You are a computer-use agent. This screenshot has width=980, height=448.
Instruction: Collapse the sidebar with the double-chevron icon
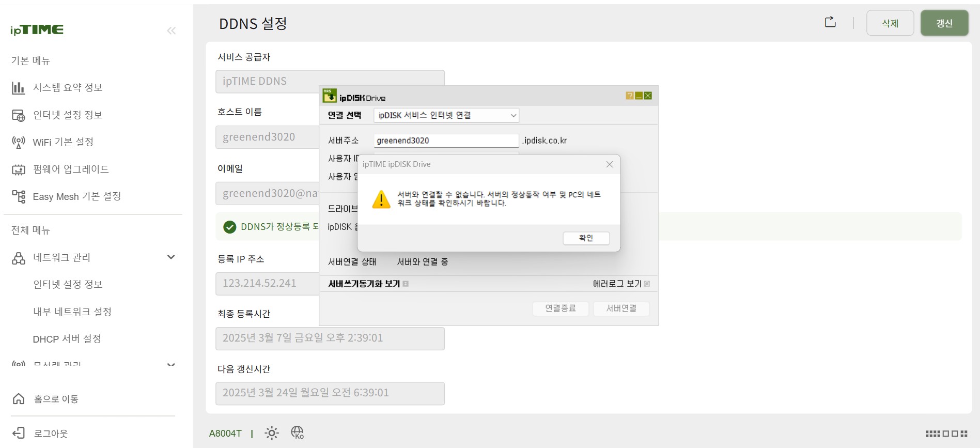pos(172,31)
